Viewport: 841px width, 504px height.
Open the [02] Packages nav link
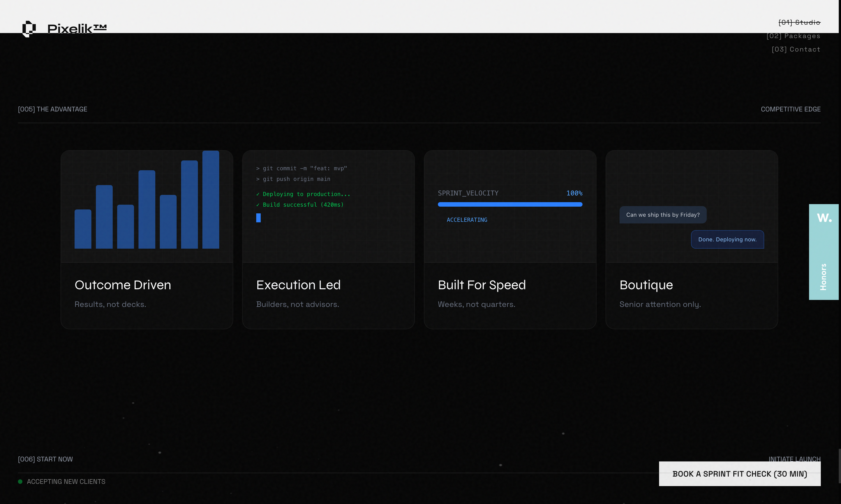[x=793, y=36]
